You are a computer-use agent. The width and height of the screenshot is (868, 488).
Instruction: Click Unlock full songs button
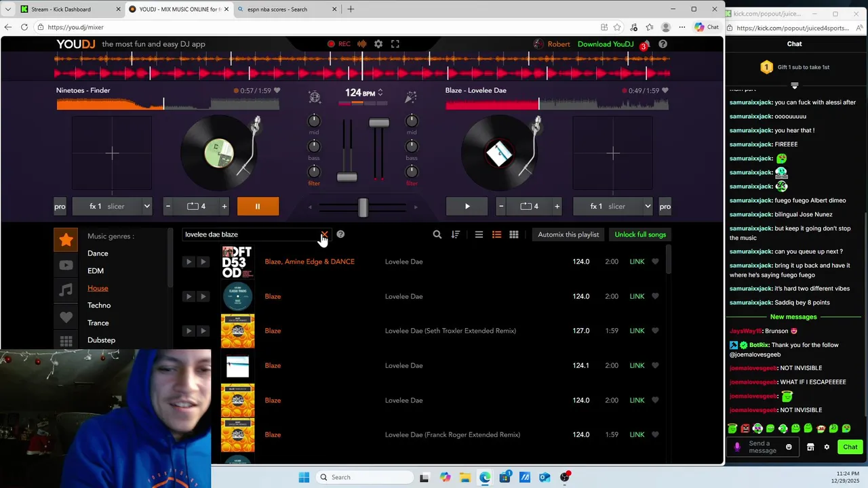(x=640, y=235)
